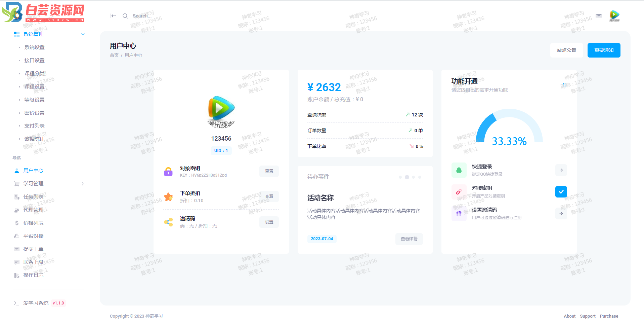Open 系统设置 submenu item

point(35,47)
